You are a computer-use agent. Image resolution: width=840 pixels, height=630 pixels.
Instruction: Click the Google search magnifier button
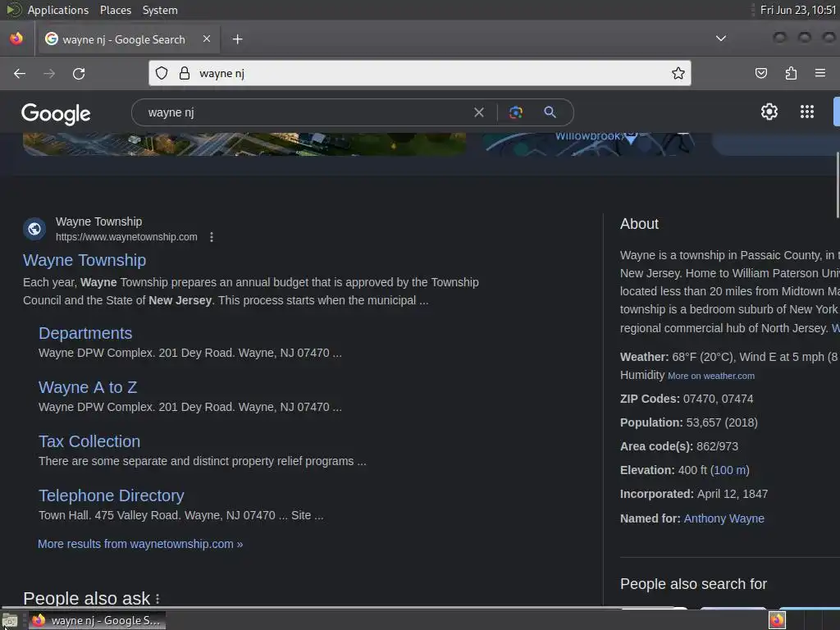pos(550,112)
